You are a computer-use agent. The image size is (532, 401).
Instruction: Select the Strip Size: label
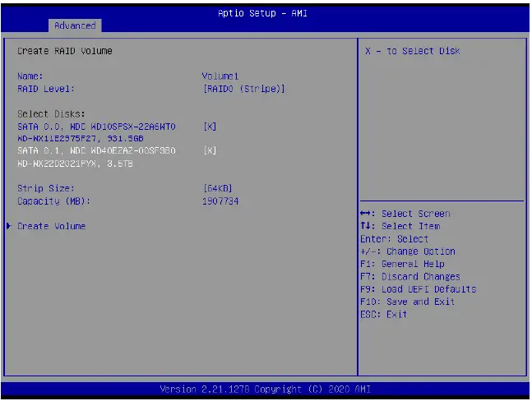click(x=46, y=188)
